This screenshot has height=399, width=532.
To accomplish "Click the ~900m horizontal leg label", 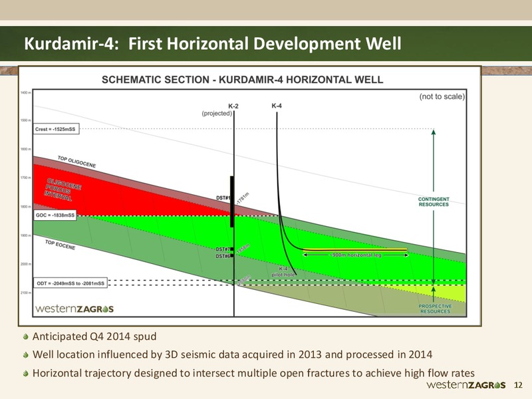I will click(x=356, y=255).
